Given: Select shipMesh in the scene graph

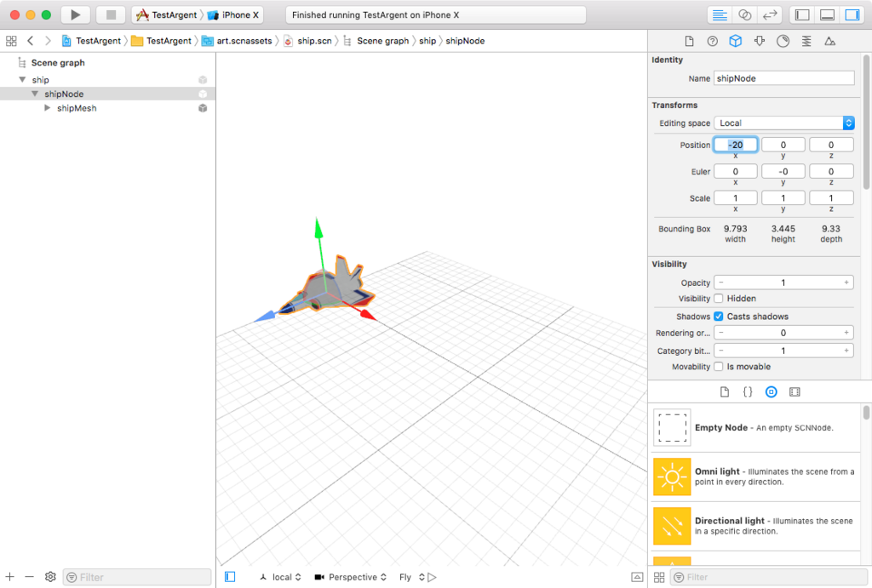Looking at the screenshot, I should pyautogui.click(x=77, y=108).
